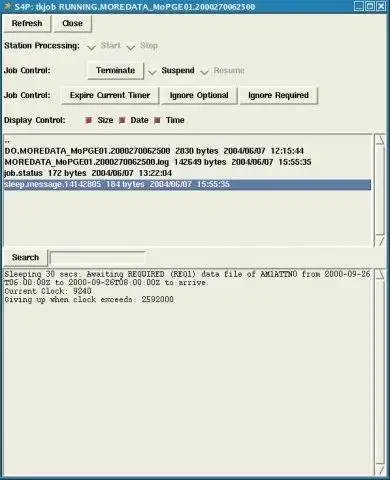Click 'Giving up when clock exceeds' line
The width and height of the screenshot is (390, 480).
click(x=89, y=300)
